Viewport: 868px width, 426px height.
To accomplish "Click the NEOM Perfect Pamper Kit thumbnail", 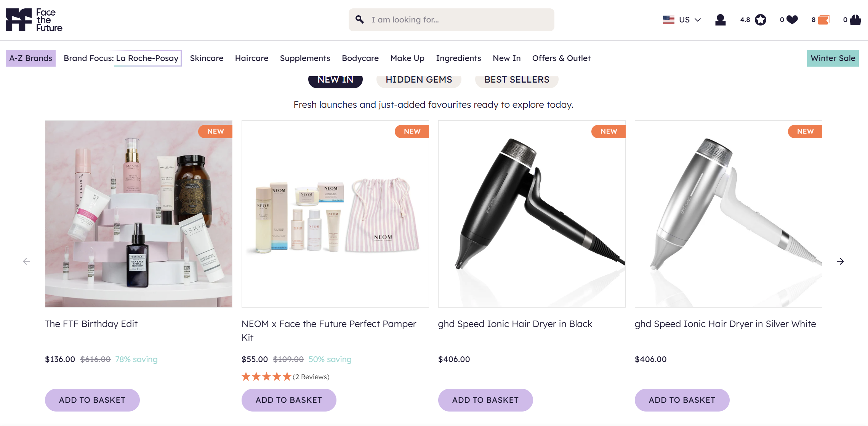I will coord(335,214).
